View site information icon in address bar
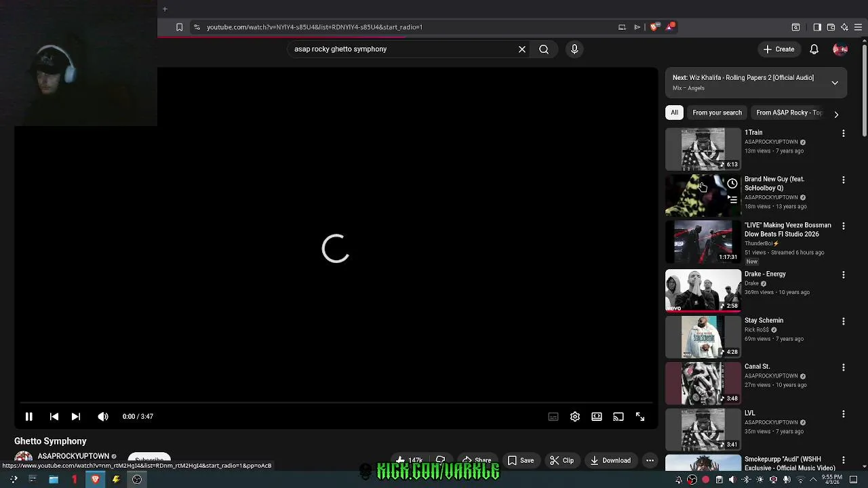868x488 pixels. (197, 27)
